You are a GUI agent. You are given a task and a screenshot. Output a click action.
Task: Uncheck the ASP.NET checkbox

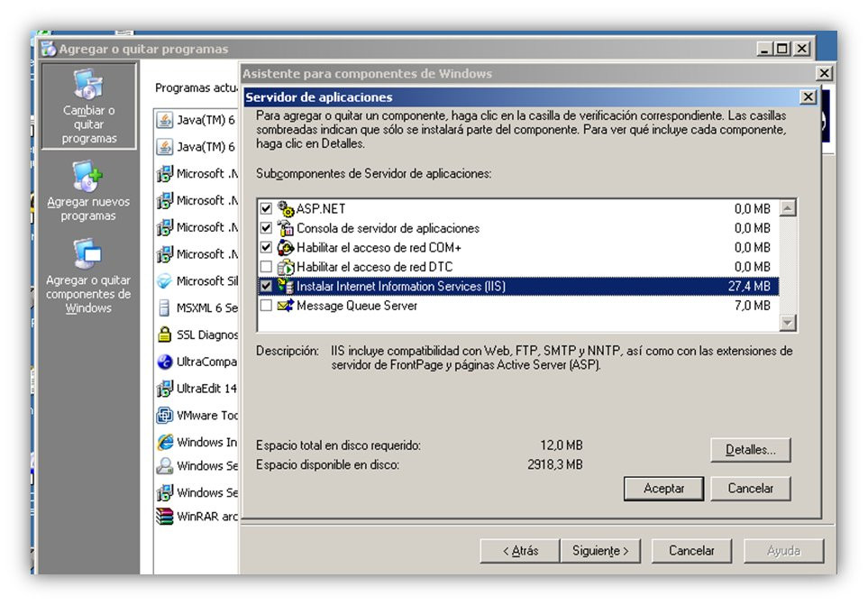pyautogui.click(x=266, y=208)
